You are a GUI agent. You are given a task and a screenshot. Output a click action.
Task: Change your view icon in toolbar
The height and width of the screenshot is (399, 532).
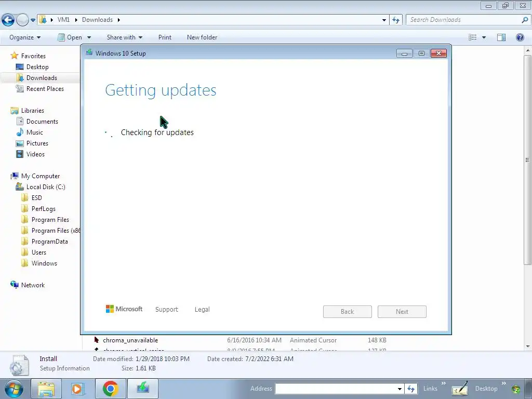pos(472,37)
